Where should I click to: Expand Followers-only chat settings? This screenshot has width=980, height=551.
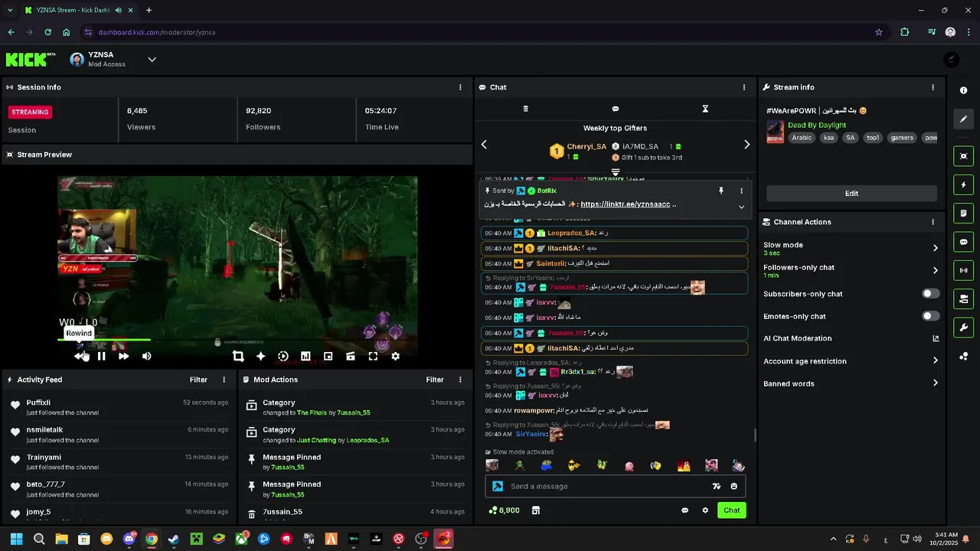tap(935, 270)
